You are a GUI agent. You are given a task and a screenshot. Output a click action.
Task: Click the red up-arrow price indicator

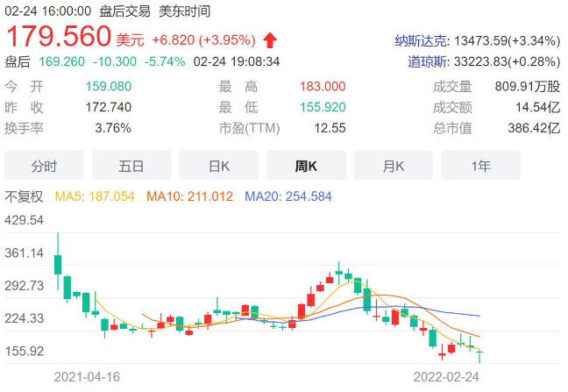coord(270,40)
